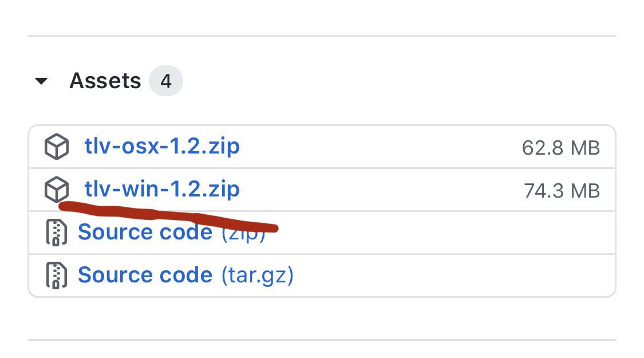Click the horizontal divider above Assets
This screenshot has height=358, width=644.
[322, 36]
